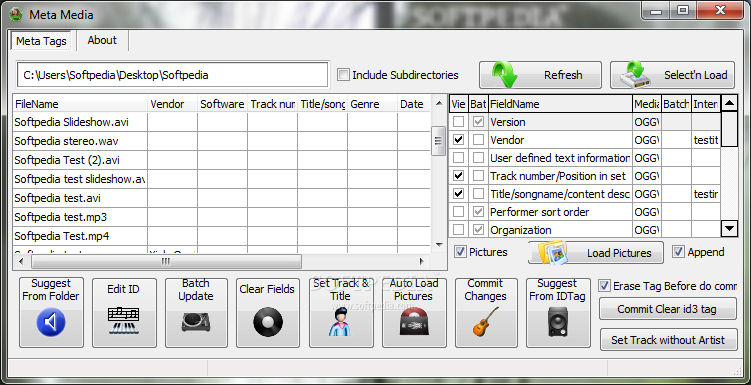Click the FileName column header

click(80, 104)
